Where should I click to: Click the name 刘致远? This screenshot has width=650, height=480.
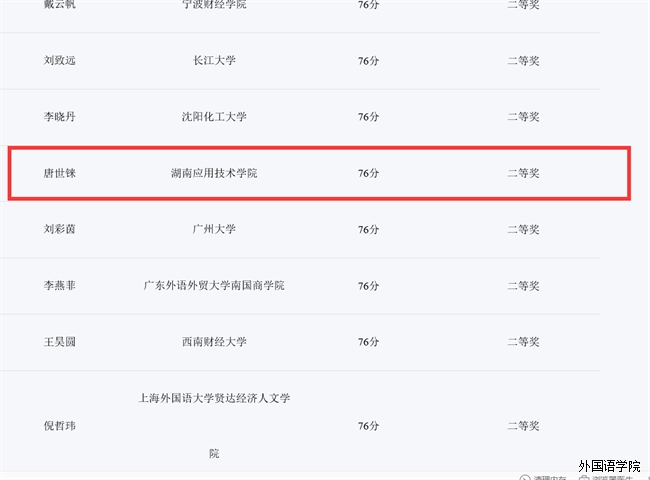click(60, 60)
